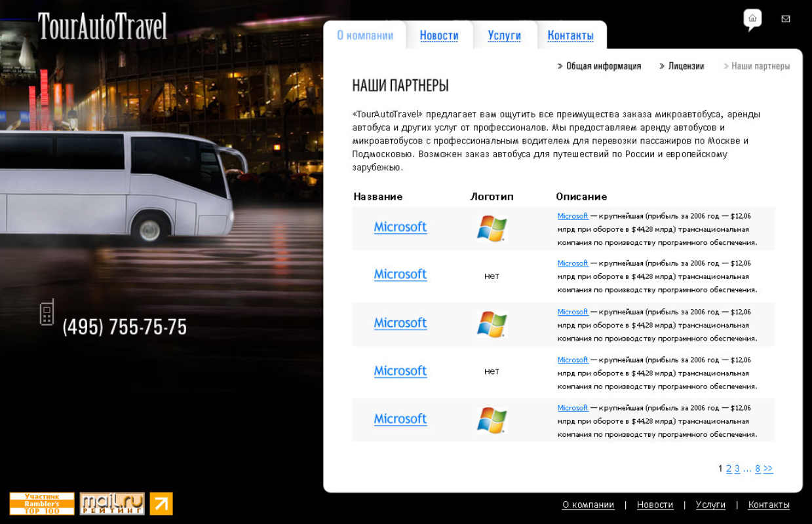Click small Microsoft link in fifth description
This screenshot has height=524, width=812.
[573, 407]
